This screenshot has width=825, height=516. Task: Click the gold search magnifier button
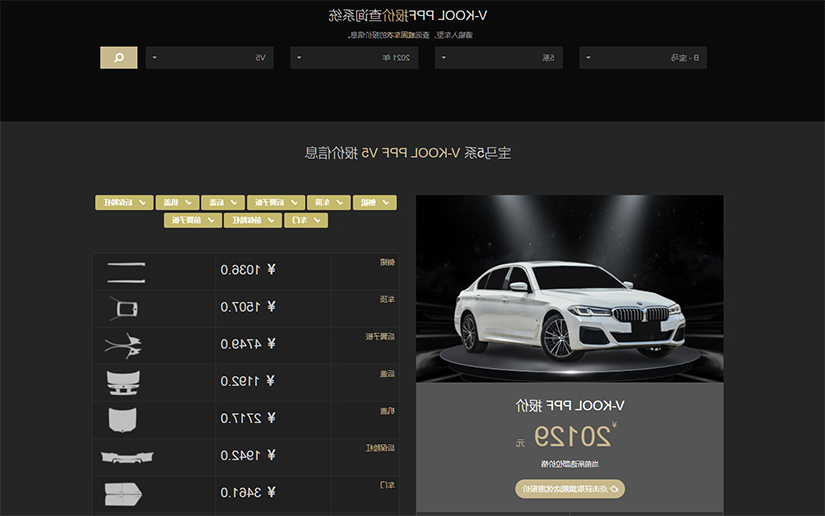click(119, 58)
